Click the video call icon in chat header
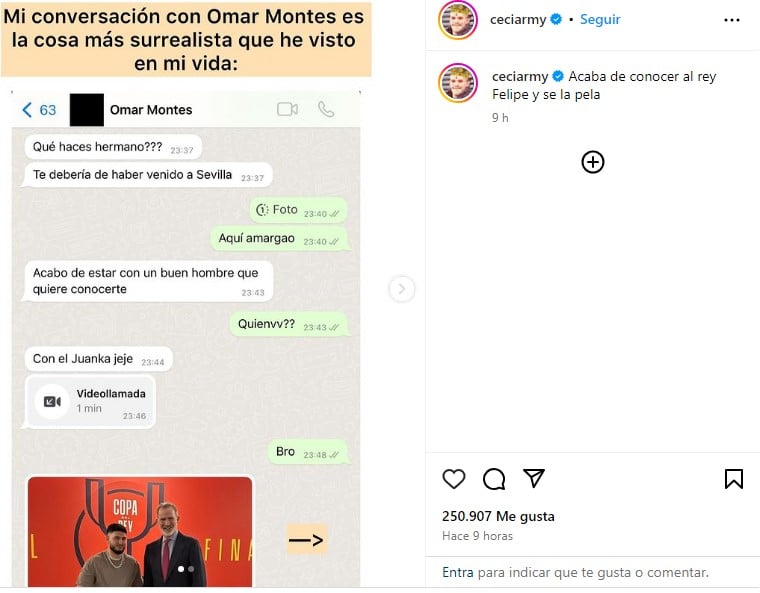This screenshot has width=760, height=593. coord(287,109)
